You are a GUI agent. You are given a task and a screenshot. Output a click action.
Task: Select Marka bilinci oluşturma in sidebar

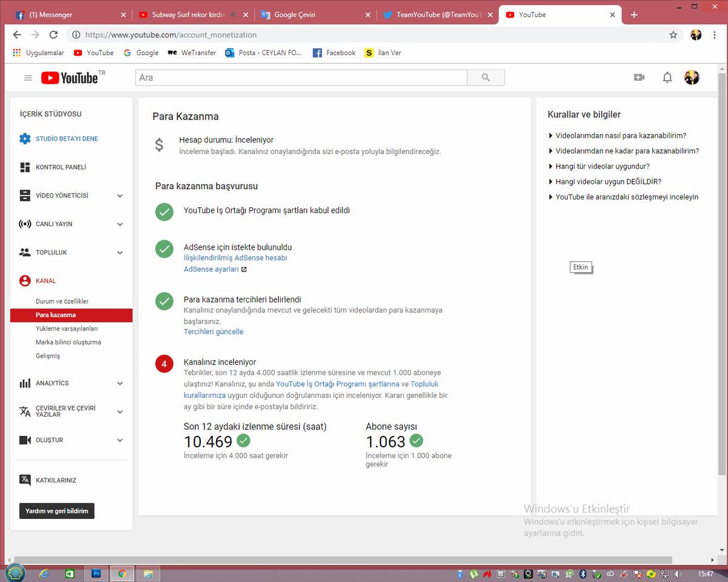coord(69,342)
